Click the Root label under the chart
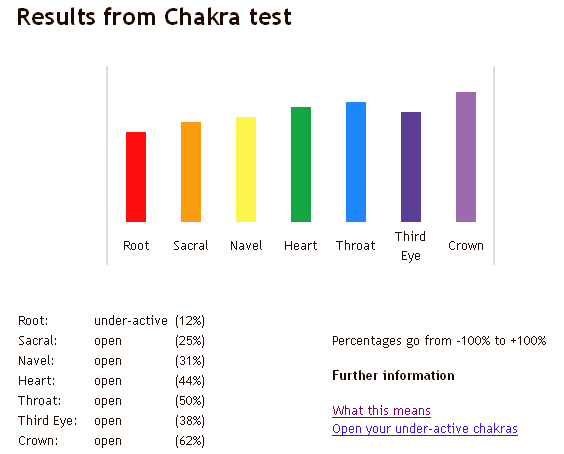Screen dimensions: 564x454 (x=136, y=246)
